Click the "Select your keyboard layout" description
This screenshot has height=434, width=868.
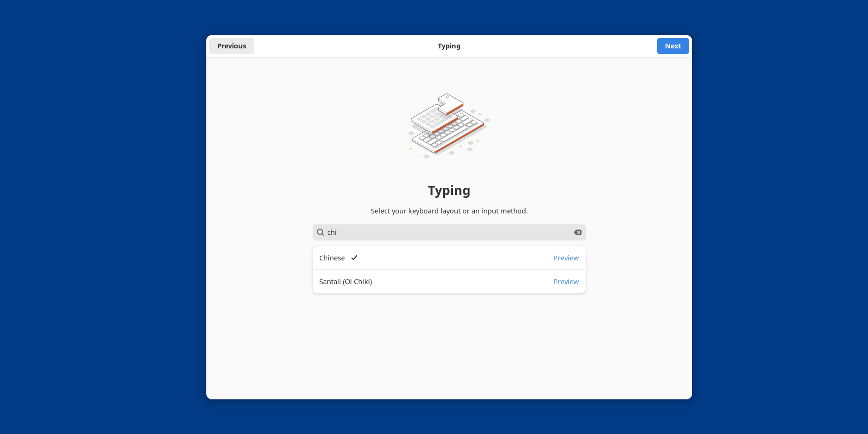449,211
